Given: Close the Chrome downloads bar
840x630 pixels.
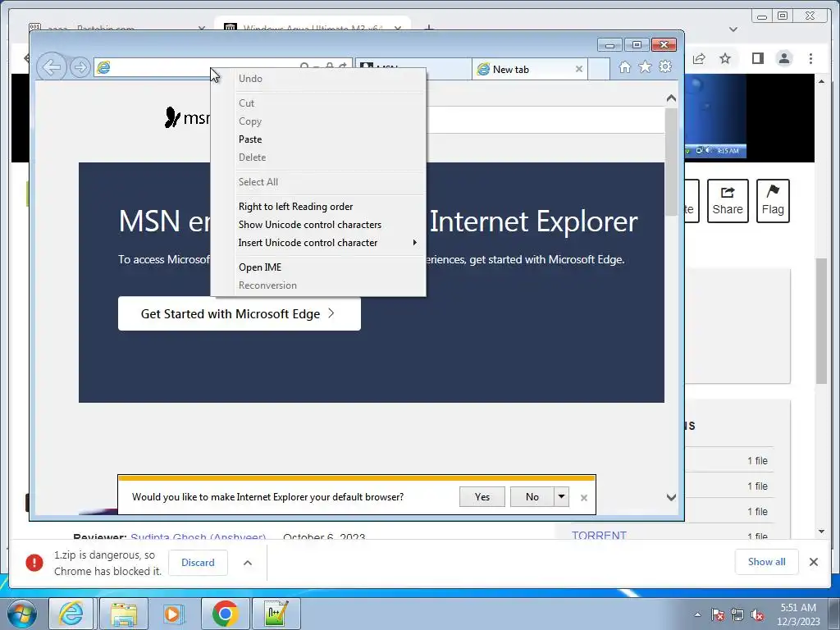Looking at the screenshot, I should pos(814,562).
